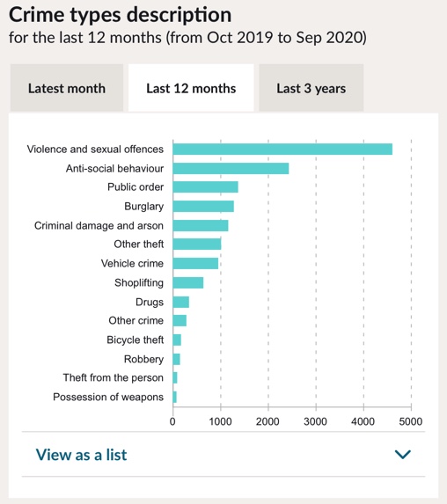Viewport: 447px width, 504px height.
Task: Click the Violence and sexual offences bar
Action: [x=282, y=150]
